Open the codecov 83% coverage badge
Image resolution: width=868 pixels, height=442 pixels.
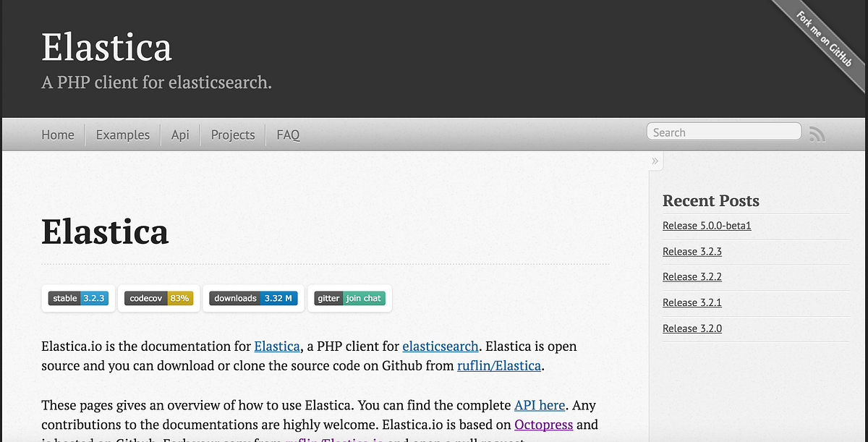158,297
